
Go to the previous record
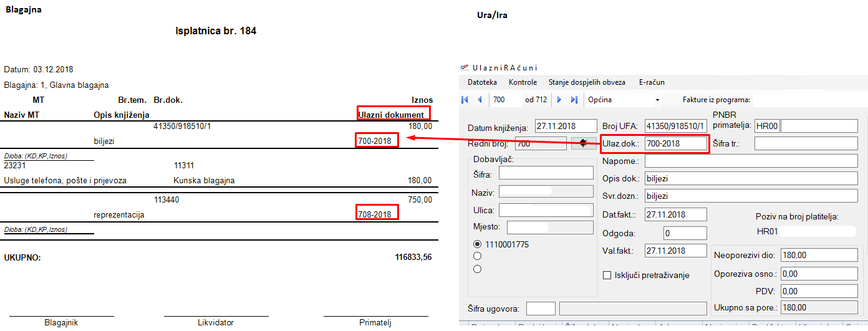coord(479,100)
